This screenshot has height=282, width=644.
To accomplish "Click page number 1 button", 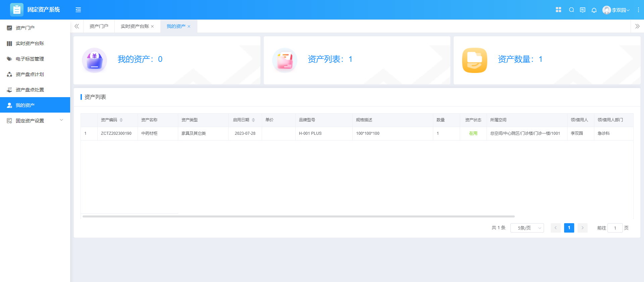I will pos(569,228).
